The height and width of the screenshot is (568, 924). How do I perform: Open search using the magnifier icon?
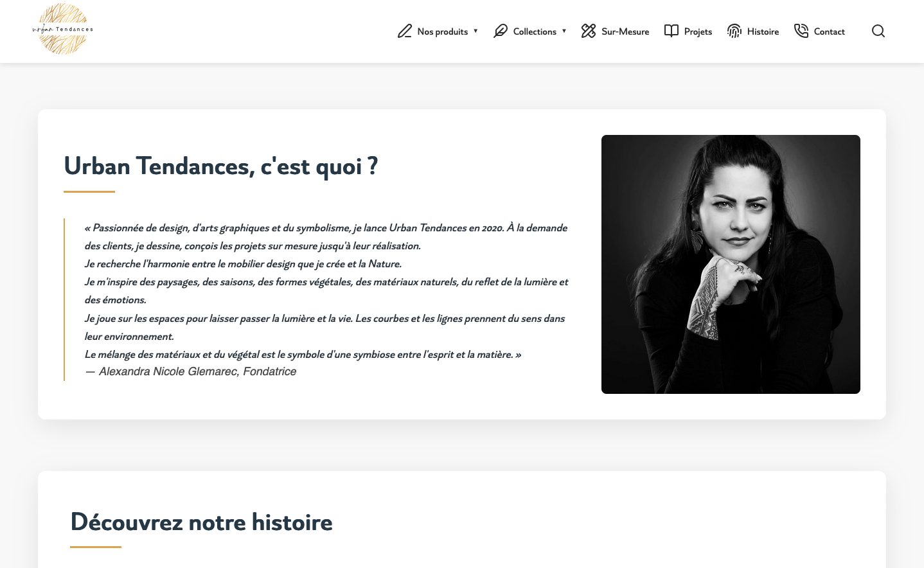tap(878, 31)
